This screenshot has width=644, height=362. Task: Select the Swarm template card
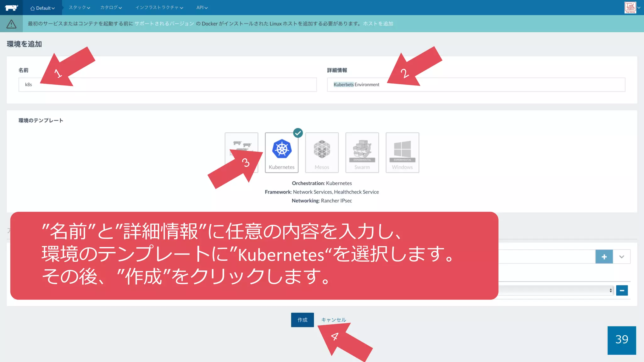362,152
